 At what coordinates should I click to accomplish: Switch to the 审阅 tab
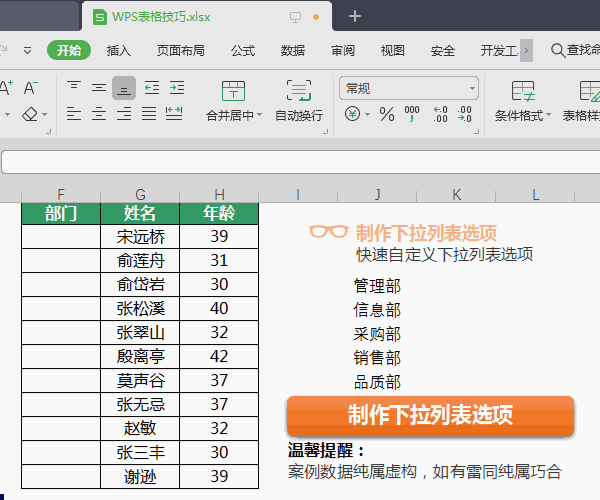click(x=343, y=50)
